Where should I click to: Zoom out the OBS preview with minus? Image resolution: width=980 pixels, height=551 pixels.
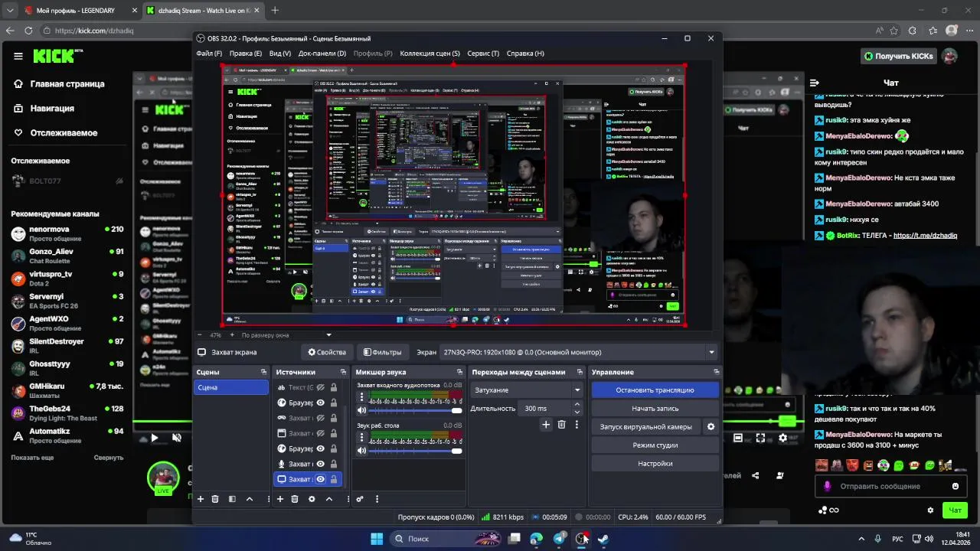[201, 335]
